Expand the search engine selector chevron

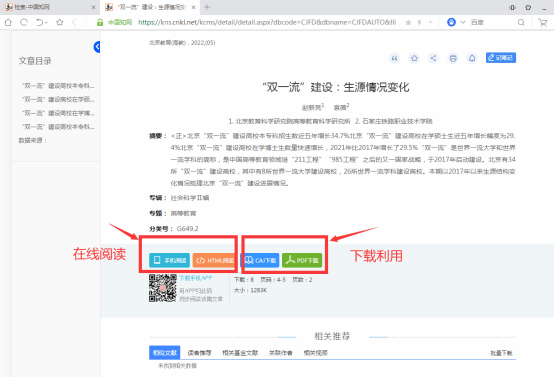point(463,22)
